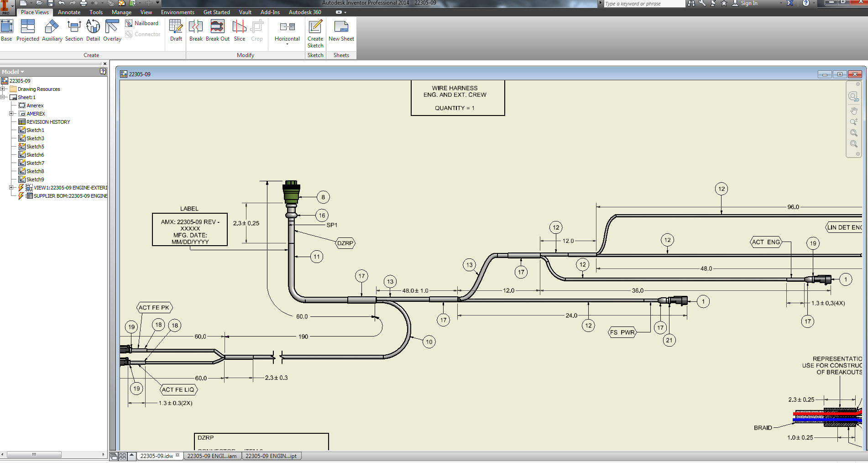The width and height of the screenshot is (868, 463).
Task: Expand the VIEW1:22305-09 ENGINE node
Action: [11, 188]
